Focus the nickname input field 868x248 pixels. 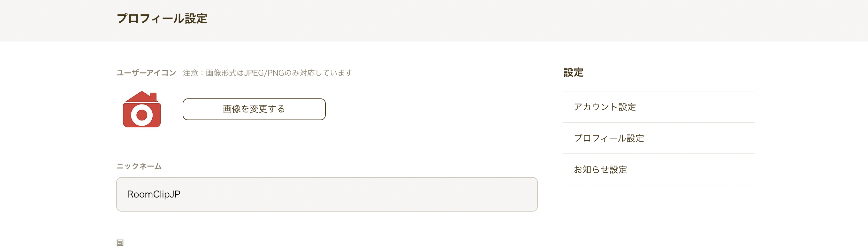click(326, 194)
